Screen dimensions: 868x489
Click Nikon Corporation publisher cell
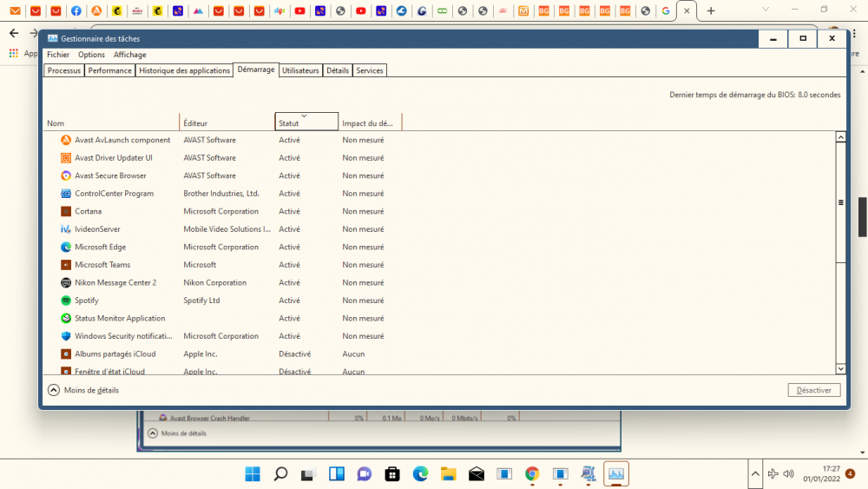click(x=214, y=282)
